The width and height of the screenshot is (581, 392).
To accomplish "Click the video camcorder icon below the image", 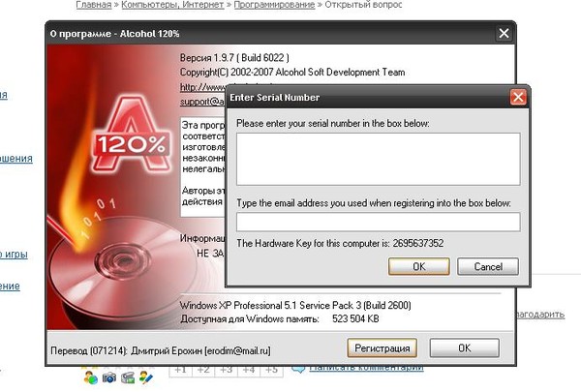I will tap(128, 377).
